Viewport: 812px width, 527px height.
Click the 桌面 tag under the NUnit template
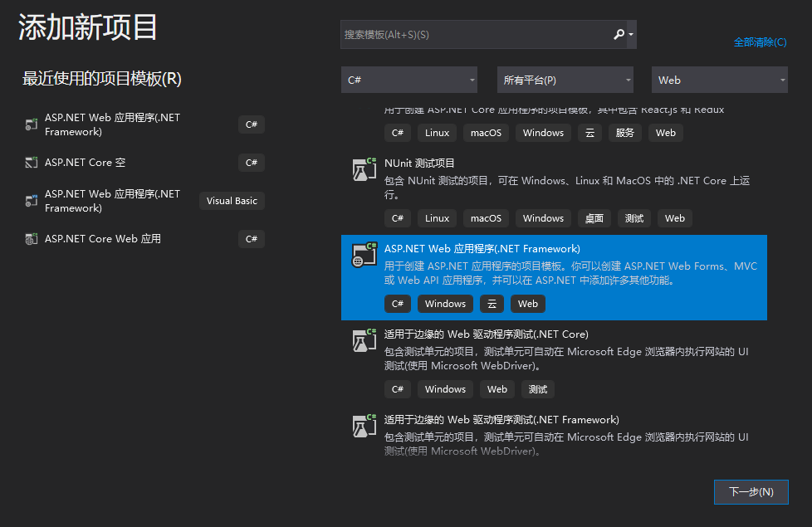[594, 217]
